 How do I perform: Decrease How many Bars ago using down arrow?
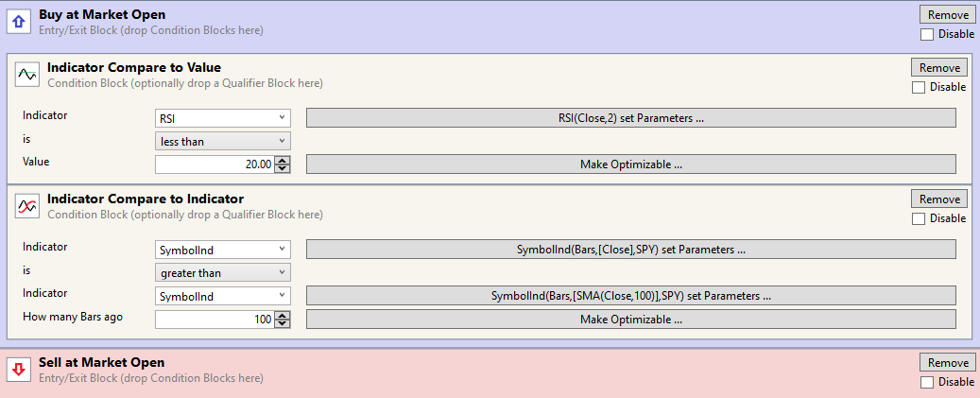(283, 323)
